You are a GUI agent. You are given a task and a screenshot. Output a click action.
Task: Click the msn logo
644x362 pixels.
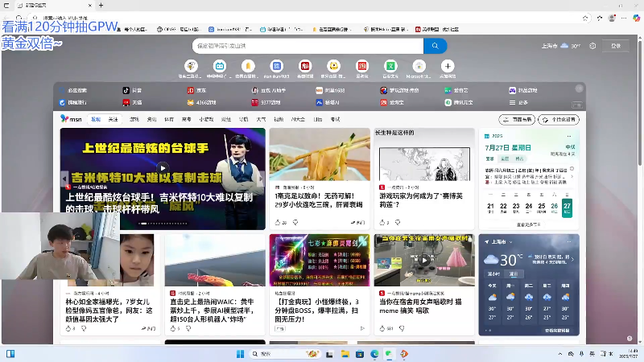click(x=71, y=119)
